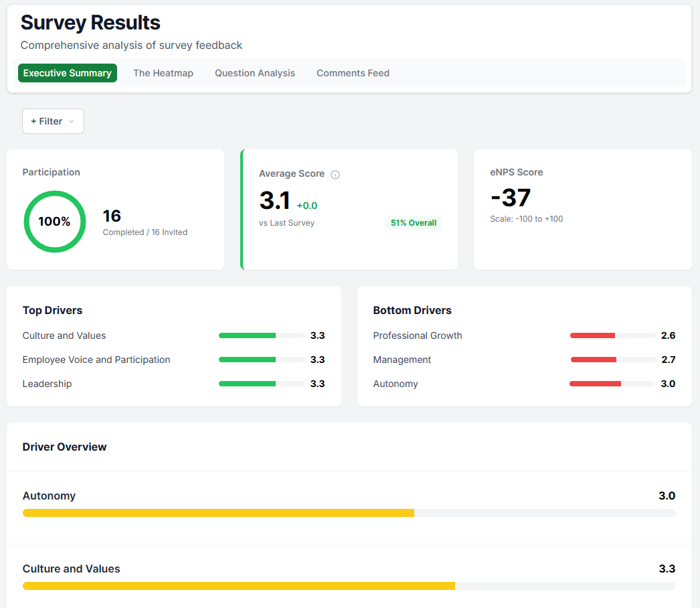Open the Question Analysis tab

point(255,73)
